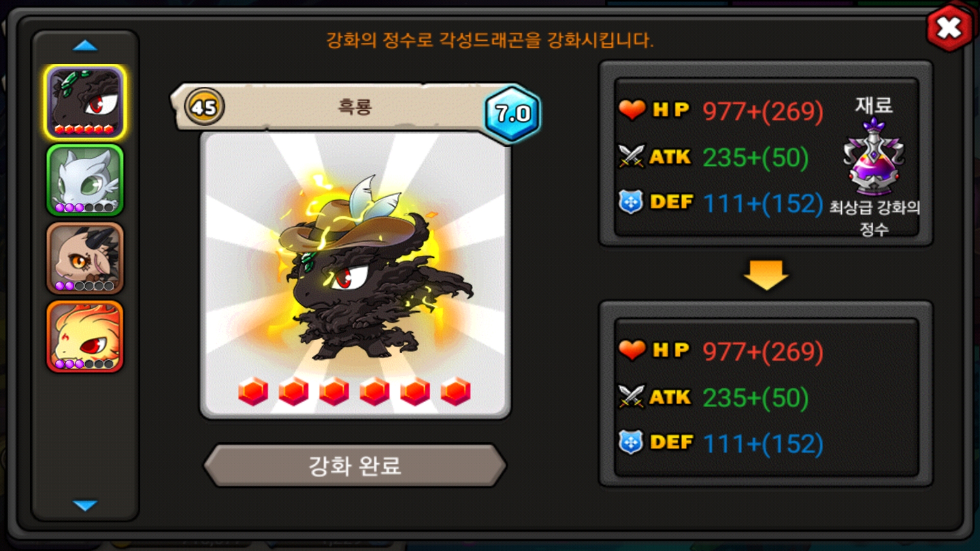Screen dimensions: 980x551
Task: Tap the heart icon in bottom stats panel
Action: pyautogui.click(x=632, y=349)
